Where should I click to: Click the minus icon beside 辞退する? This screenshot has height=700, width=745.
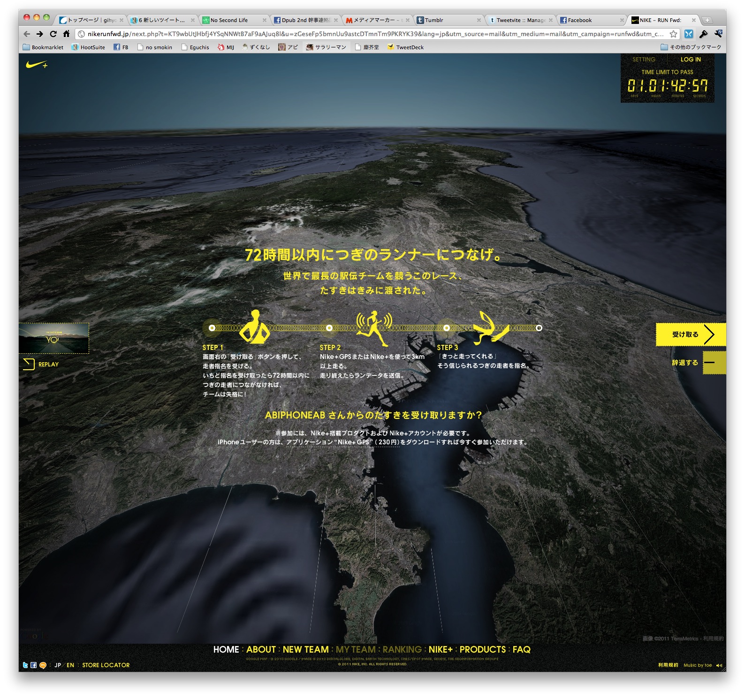coord(714,363)
